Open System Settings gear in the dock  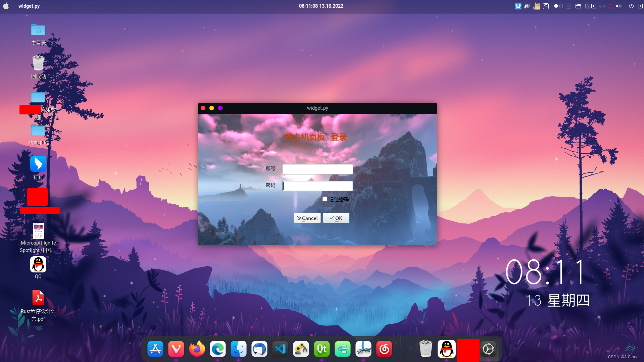[x=488, y=349]
